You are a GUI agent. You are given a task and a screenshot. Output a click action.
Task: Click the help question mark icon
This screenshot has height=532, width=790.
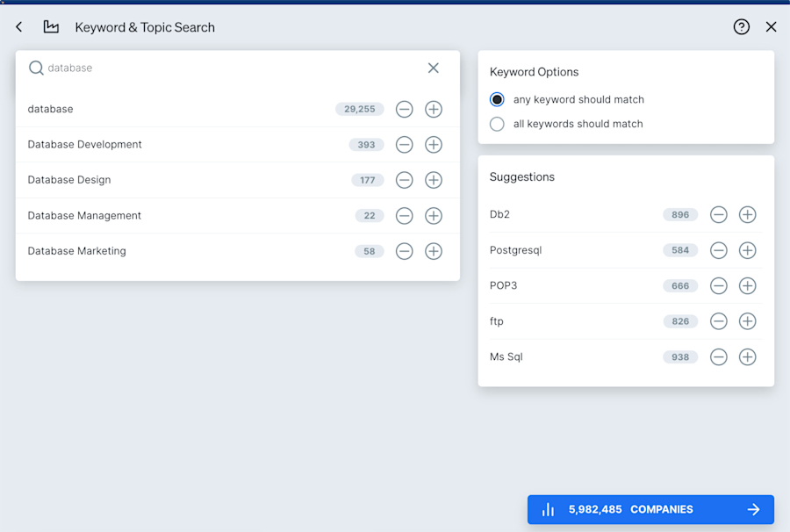tap(741, 27)
